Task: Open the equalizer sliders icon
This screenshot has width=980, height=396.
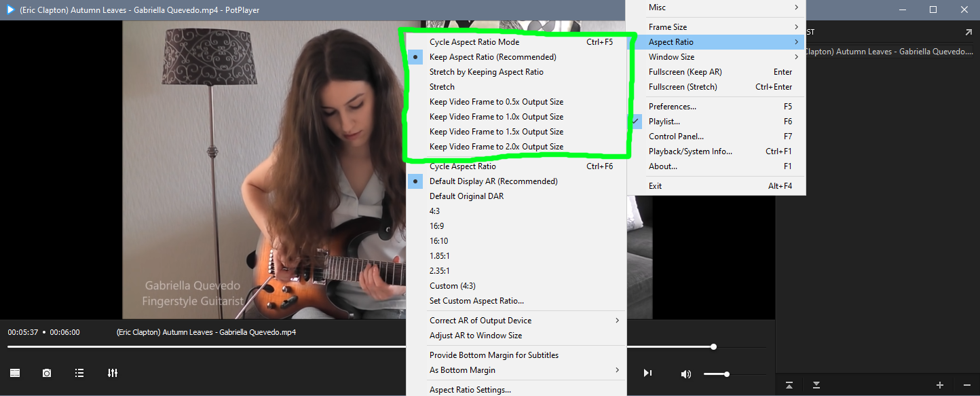Action: pos(113,373)
